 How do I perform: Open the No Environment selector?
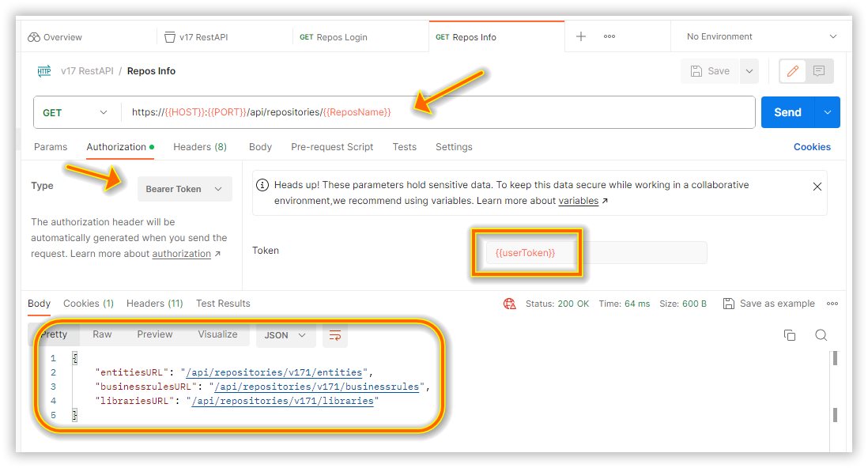coord(762,37)
